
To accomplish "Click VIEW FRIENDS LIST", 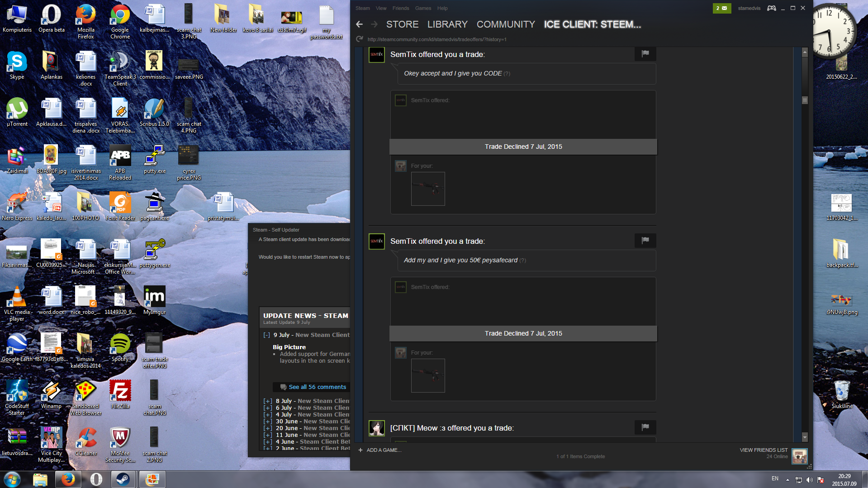I will [x=763, y=450].
